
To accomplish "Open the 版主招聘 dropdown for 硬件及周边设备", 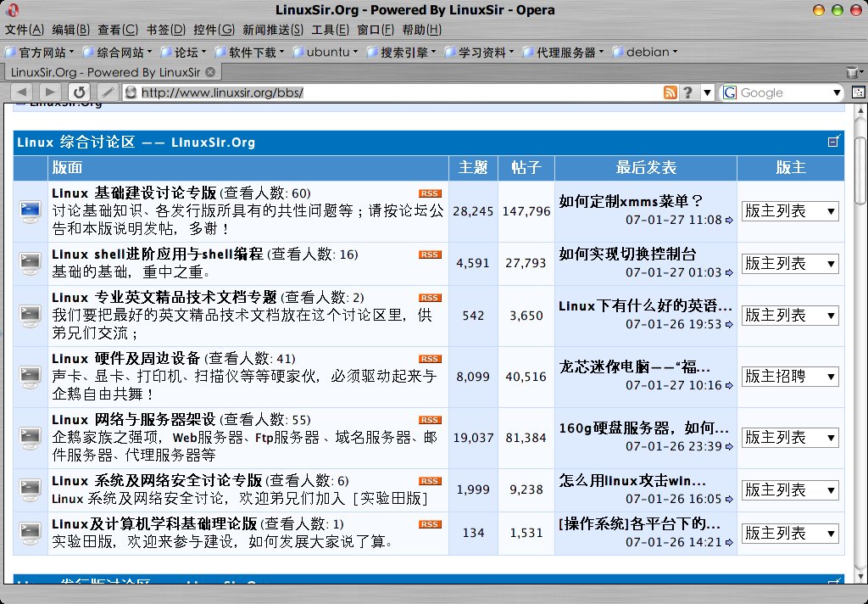I will click(x=790, y=377).
